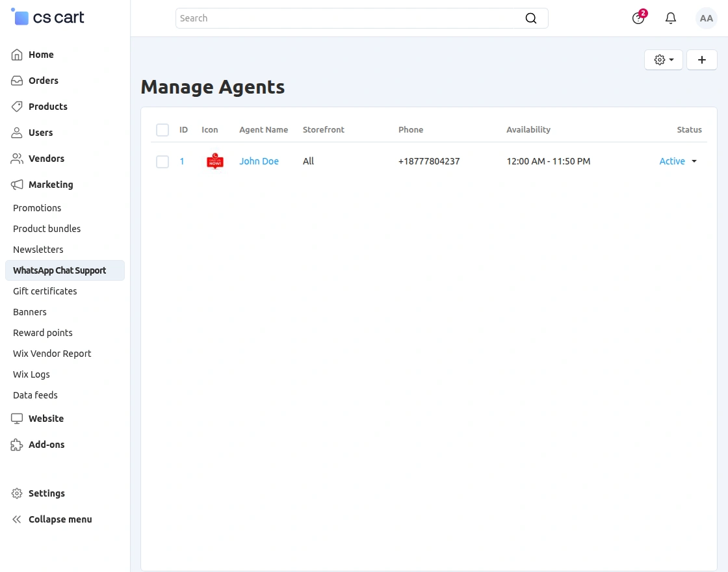The width and height of the screenshot is (728, 572).
Task: Open the Vendors menu
Action: (x=46, y=159)
